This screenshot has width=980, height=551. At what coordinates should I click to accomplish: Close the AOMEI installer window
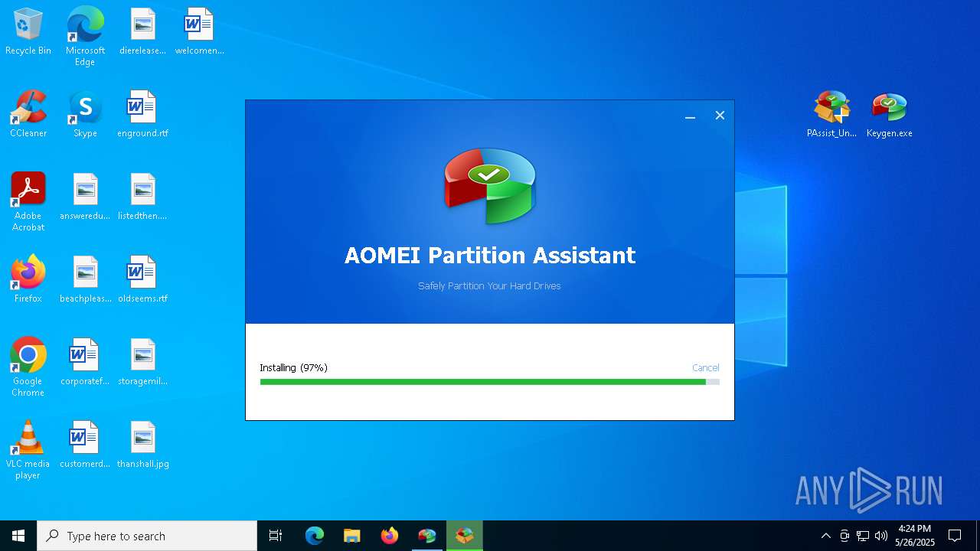pyautogui.click(x=720, y=116)
